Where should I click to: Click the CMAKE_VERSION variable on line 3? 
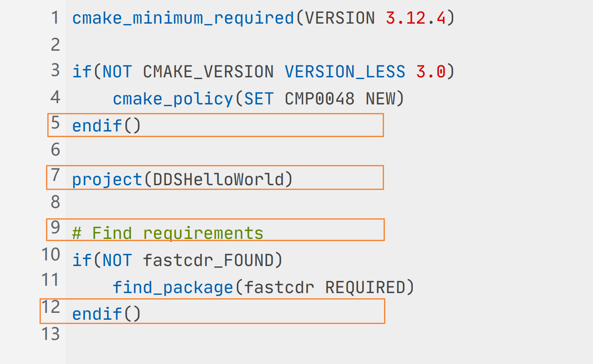[x=208, y=72]
